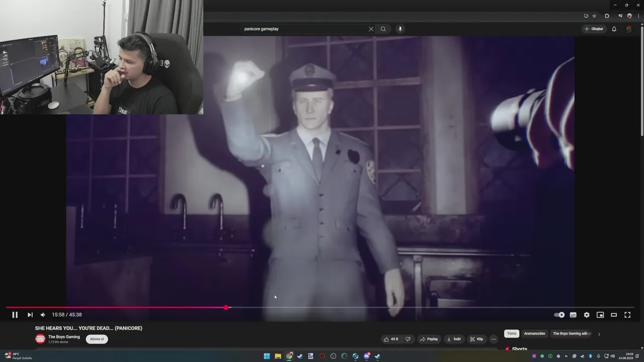Image resolution: width=644 pixels, height=362 pixels.
Task: Open more actions three-dot menu under video
Action: click(494, 339)
